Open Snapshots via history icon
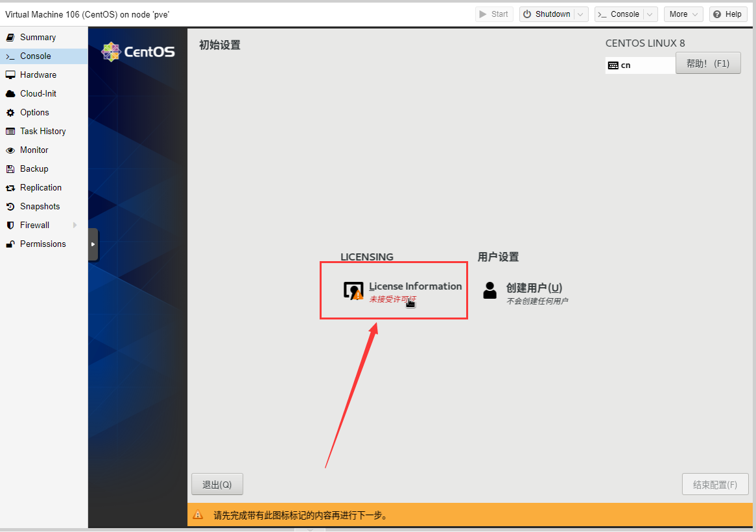This screenshot has width=756, height=532. 10,207
